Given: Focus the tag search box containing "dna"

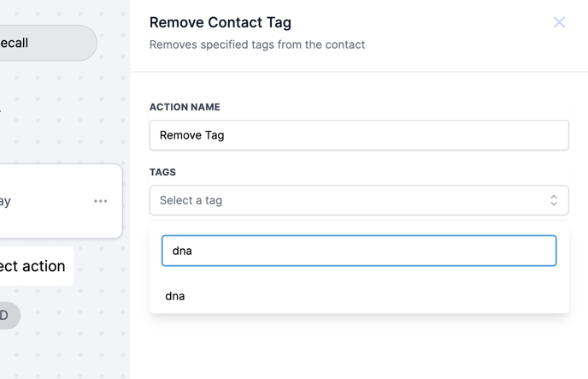Looking at the screenshot, I should [x=359, y=251].
